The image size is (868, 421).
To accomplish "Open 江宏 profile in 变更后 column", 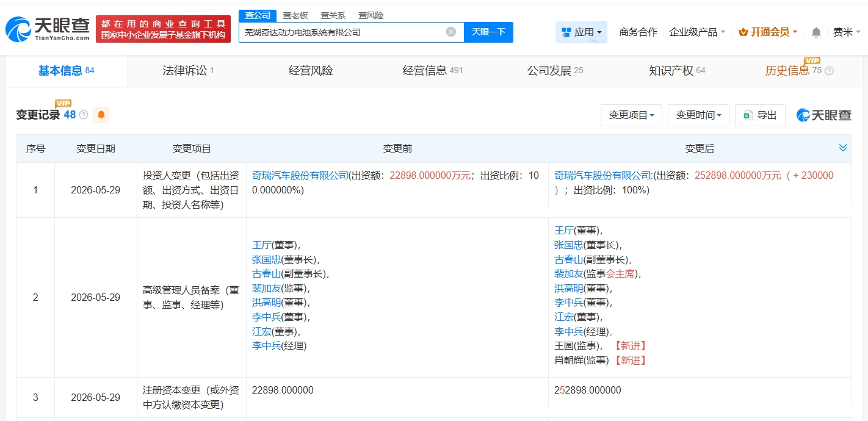I will tap(563, 317).
